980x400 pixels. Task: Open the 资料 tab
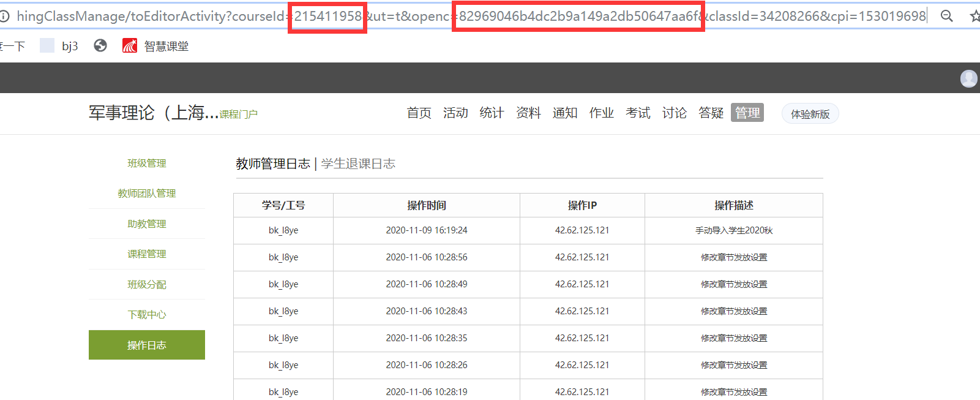(528, 113)
